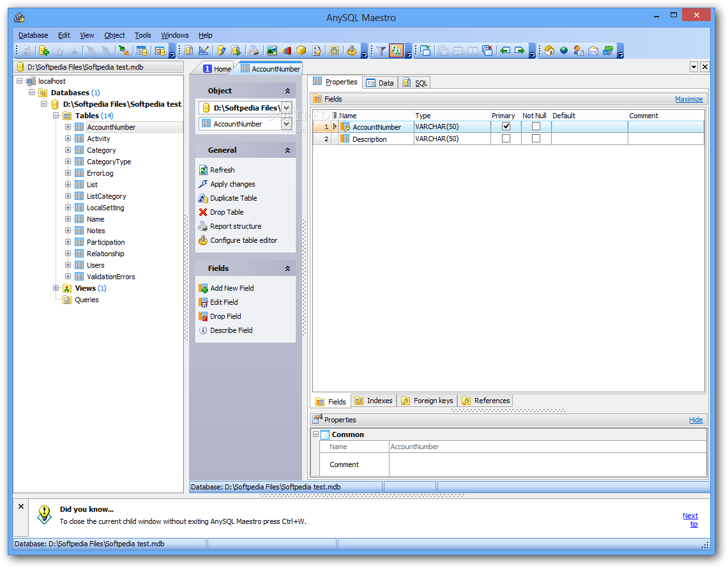Open the Database menu

point(33,35)
